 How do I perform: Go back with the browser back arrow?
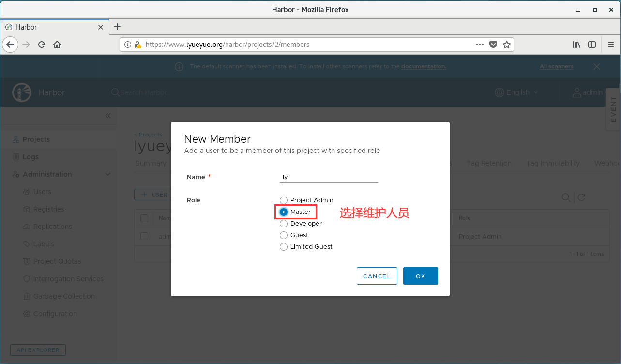click(x=10, y=45)
